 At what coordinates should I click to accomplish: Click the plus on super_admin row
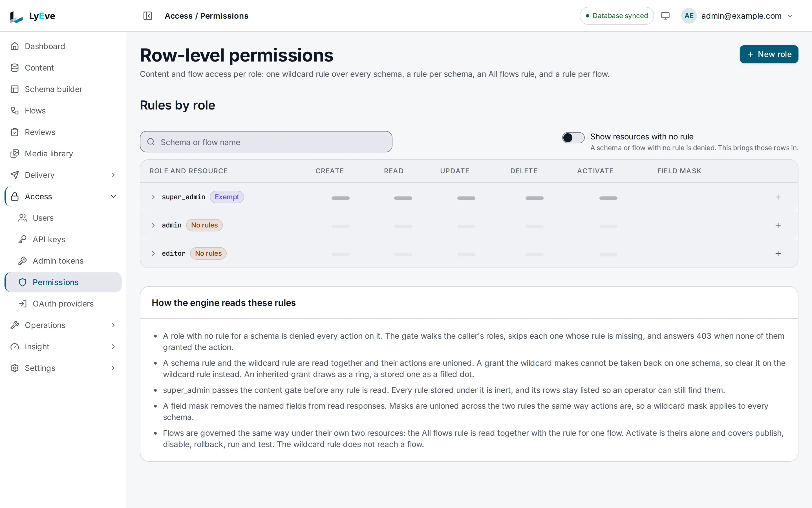tap(778, 197)
